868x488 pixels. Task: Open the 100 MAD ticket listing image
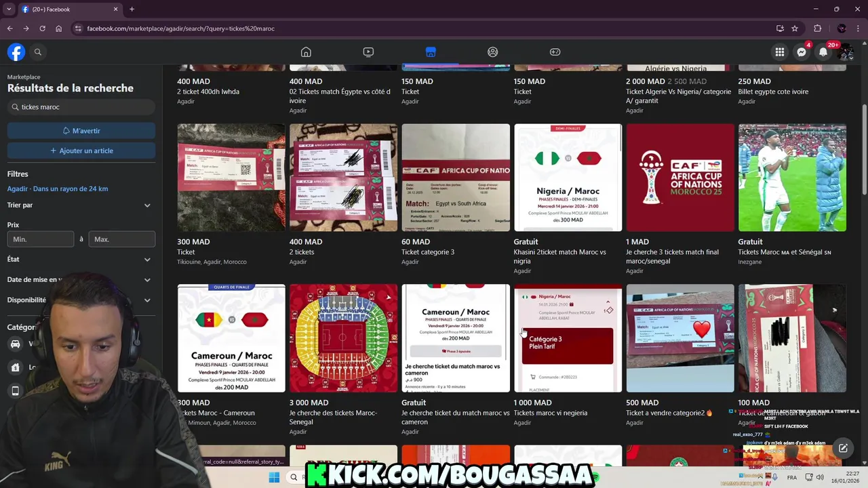792,338
